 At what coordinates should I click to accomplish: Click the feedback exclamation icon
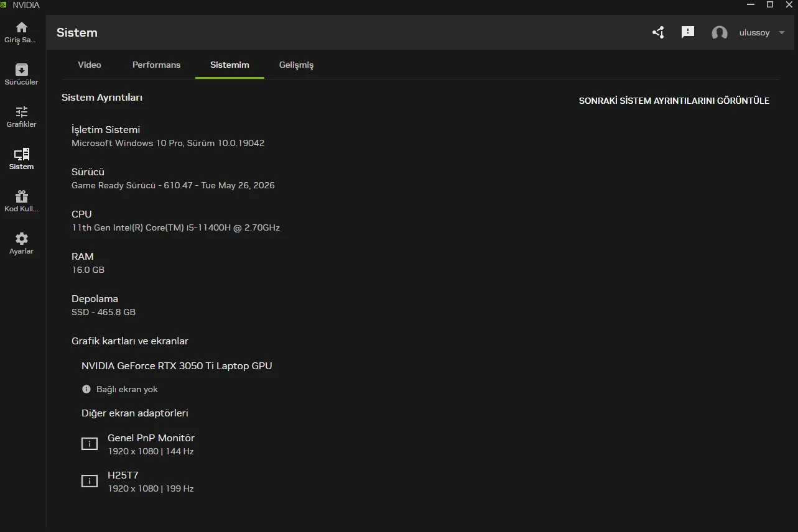point(687,32)
